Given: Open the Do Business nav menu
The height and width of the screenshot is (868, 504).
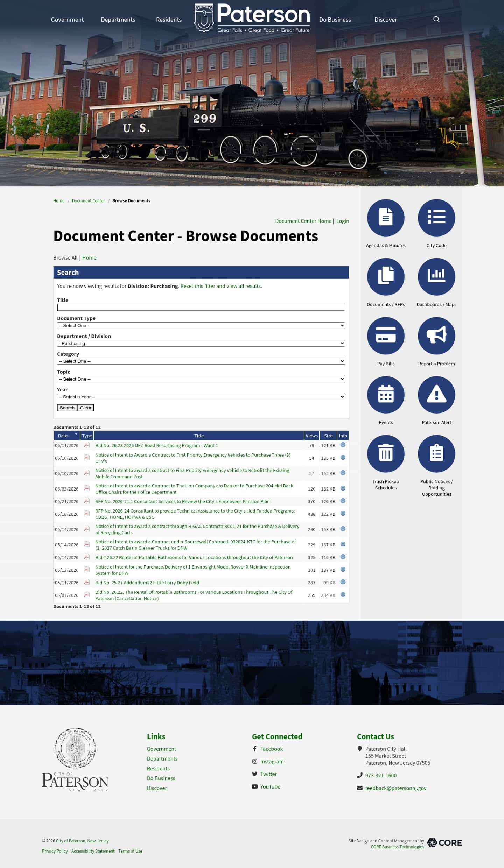Looking at the screenshot, I should pos(335,20).
